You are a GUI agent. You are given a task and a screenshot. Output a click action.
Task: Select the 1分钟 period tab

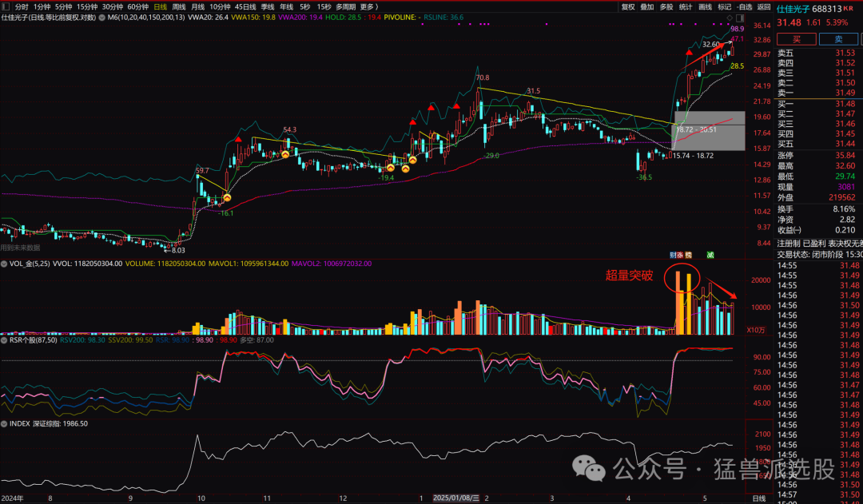pos(42,7)
